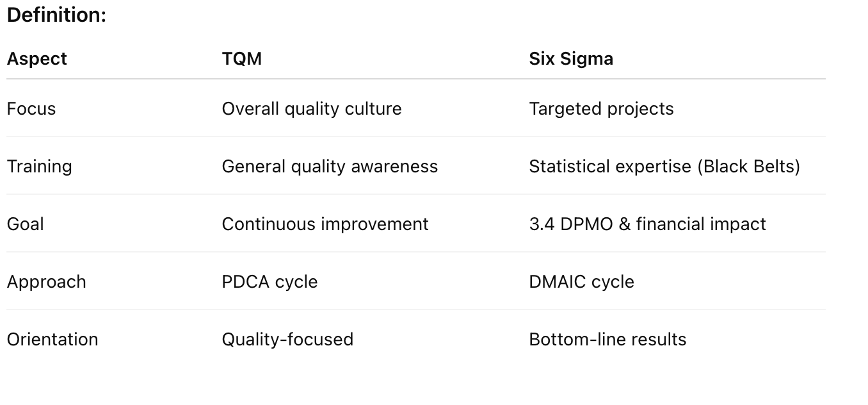Image resolution: width=868 pixels, height=405 pixels.
Task: Click the Focus row label
Action: pos(31,109)
